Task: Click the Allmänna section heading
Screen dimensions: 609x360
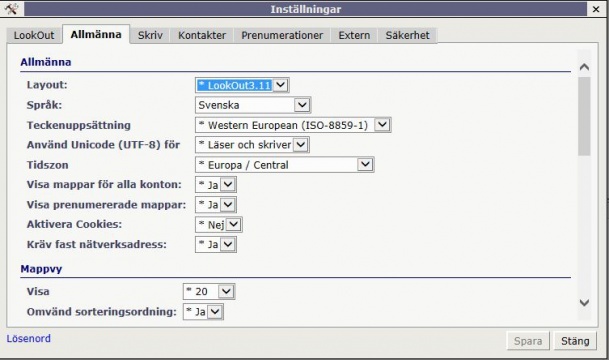Action: pyautogui.click(x=46, y=62)
